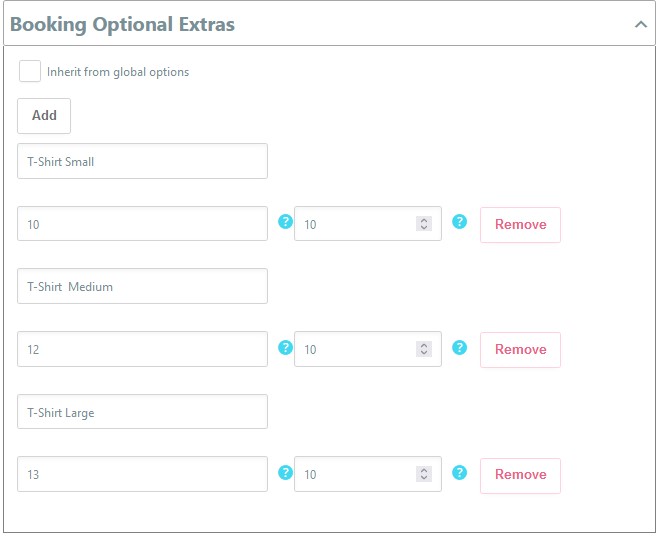
Task: Adjust T-Shirt Large quantity stepper arrows
Action: 424,474
